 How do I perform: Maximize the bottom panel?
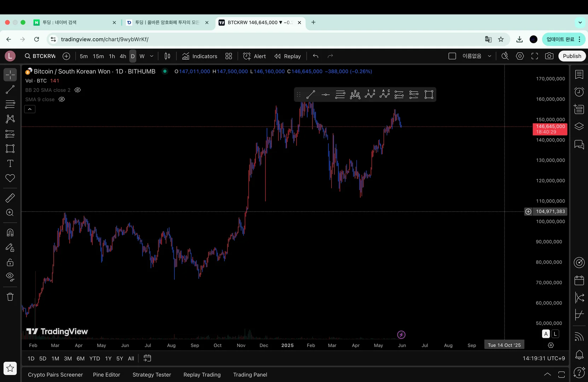tap(561, 375)
